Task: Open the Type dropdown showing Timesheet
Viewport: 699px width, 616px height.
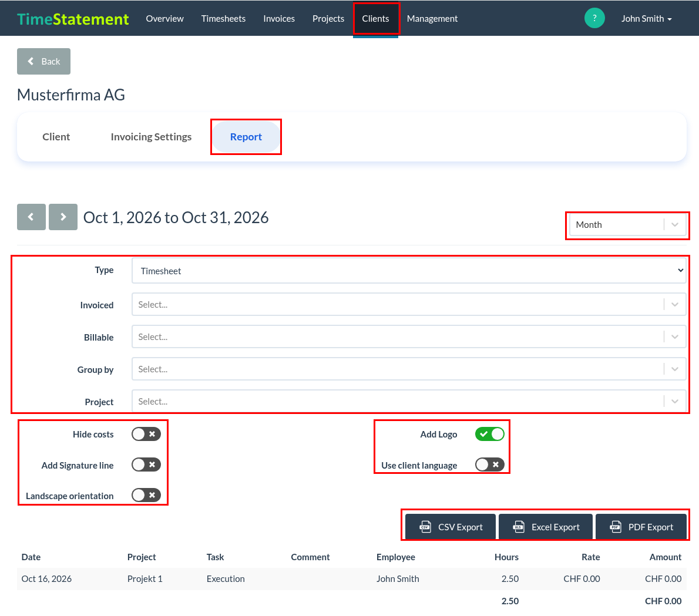Action: pyautogui.click(x=409, y=271)
